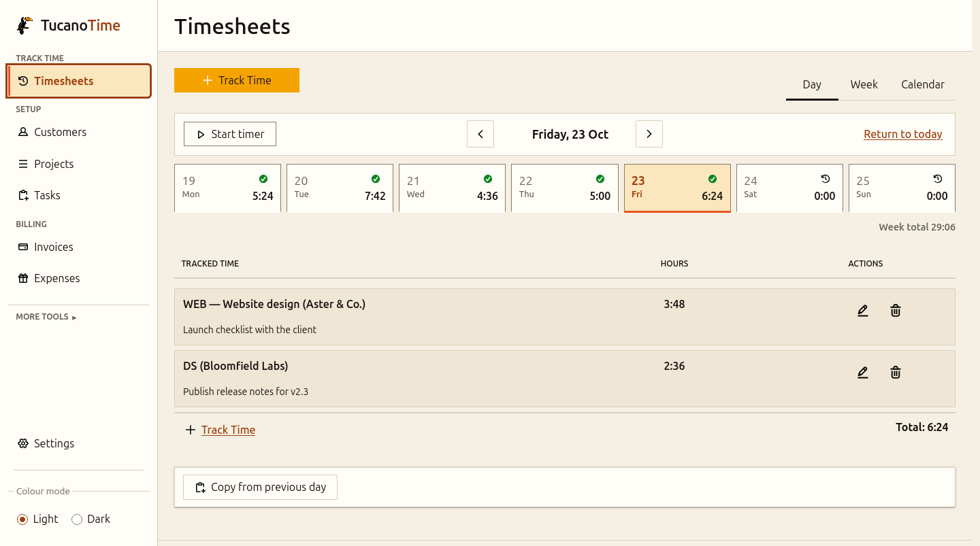Screen dimensions: 980x546
Task: Select Thursday 22 day card
Action: [565, 188]
